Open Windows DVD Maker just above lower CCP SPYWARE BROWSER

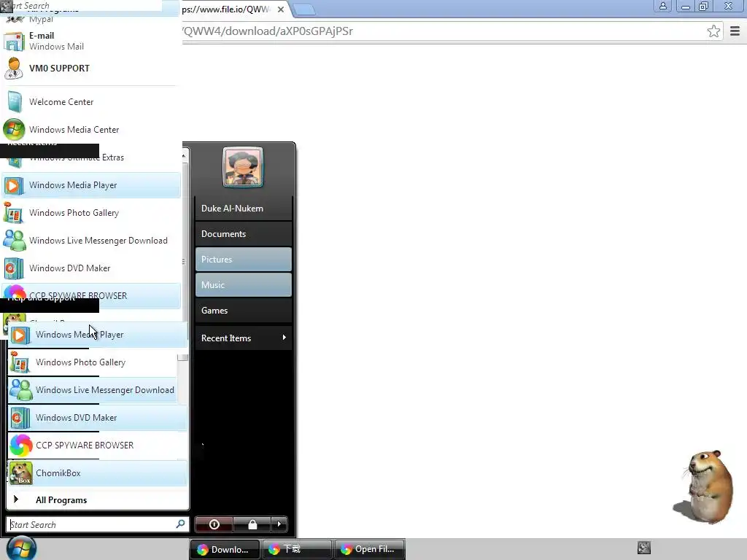[x=98, y=418]
